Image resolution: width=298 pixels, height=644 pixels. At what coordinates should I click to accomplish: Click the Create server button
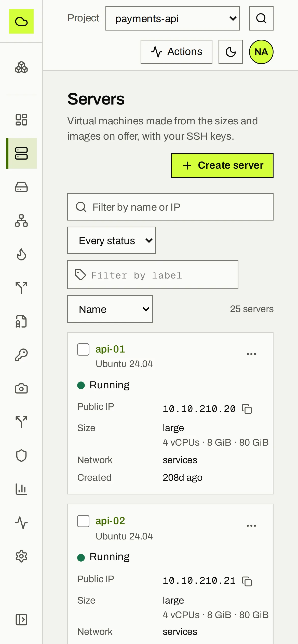tap(222, 166)
